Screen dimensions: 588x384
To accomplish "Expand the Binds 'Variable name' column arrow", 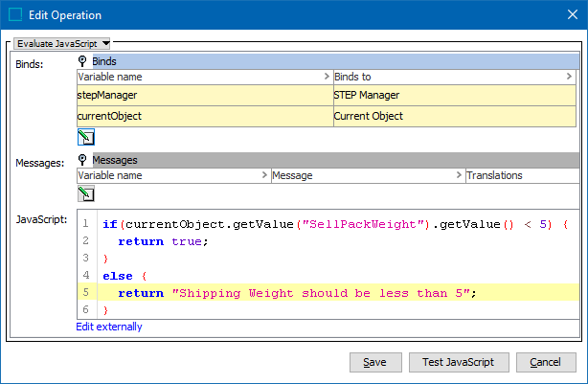I will (327, 76).
